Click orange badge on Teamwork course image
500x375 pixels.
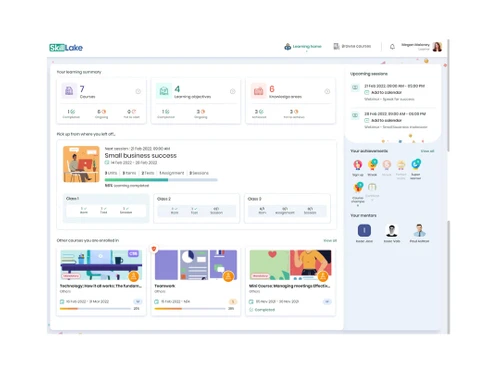click(x=228, y=276)
